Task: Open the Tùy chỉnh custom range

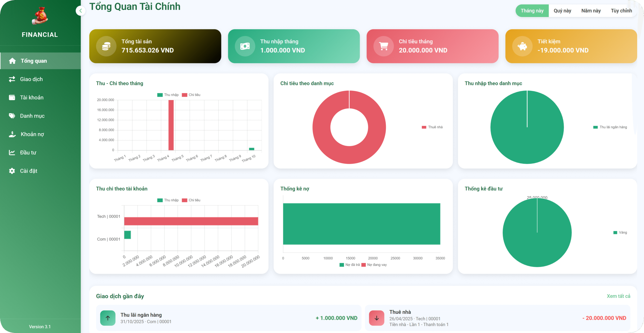Action: pos(621,11)
